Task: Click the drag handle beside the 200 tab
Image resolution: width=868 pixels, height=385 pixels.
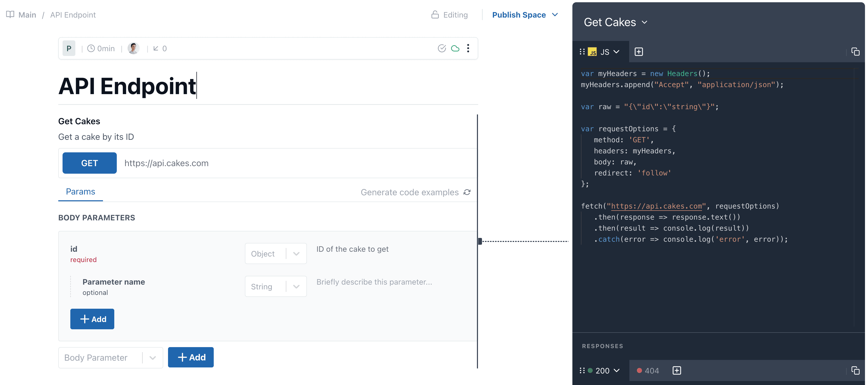Action: point(582,370)
